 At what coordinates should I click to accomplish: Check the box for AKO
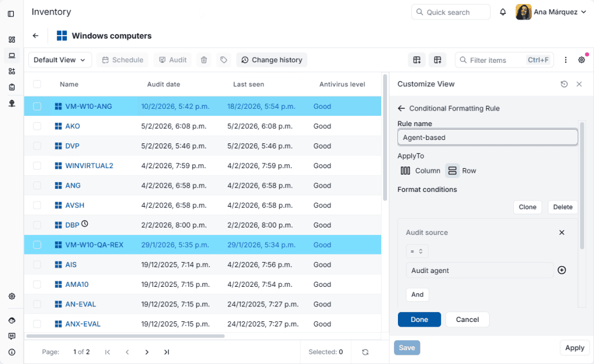pos(37,126)
